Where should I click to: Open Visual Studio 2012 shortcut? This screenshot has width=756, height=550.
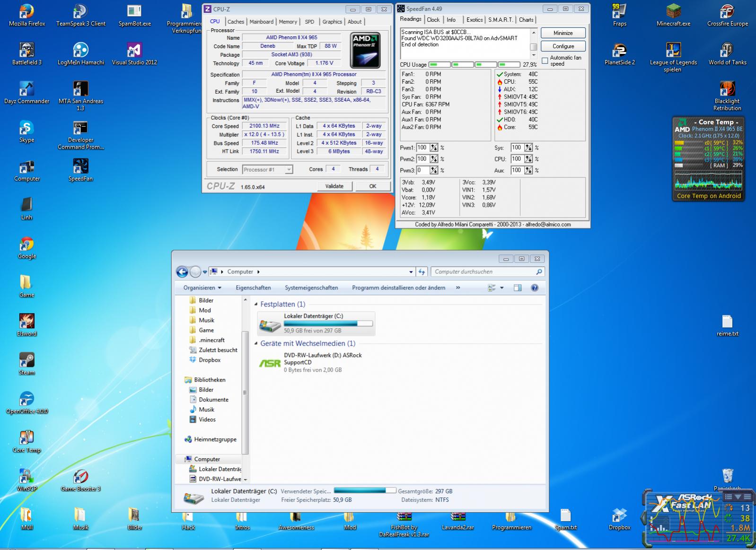click(135, 54)
